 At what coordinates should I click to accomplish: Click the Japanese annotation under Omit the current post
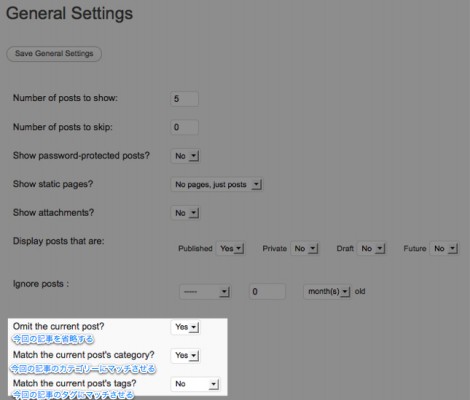pyautogui.click(x=53, y=339)
